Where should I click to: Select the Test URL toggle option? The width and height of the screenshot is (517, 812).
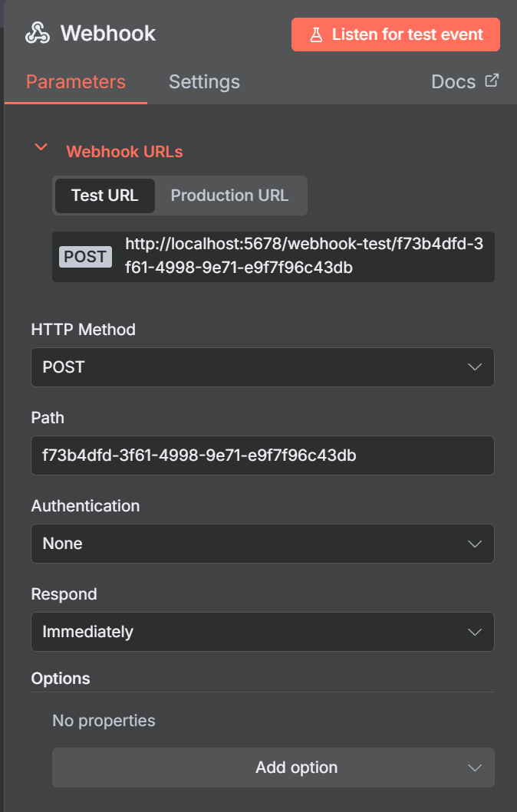tap(104, 196)
